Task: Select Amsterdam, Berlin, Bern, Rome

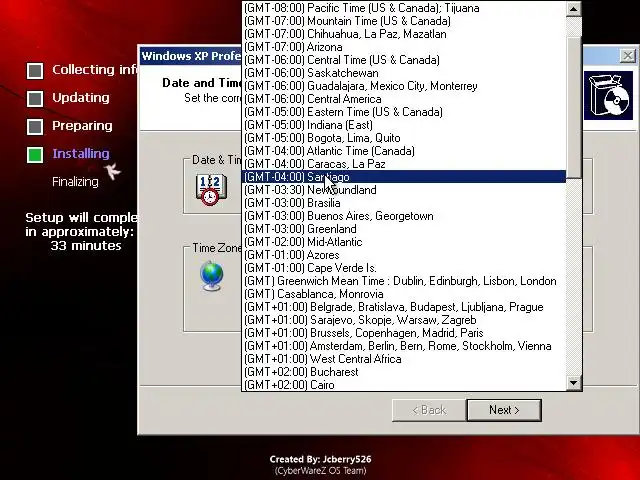Action: [404, 346]
